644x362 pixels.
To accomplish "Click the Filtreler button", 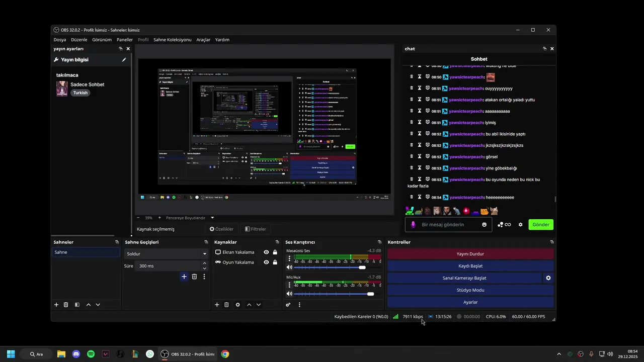I will 256,229.
